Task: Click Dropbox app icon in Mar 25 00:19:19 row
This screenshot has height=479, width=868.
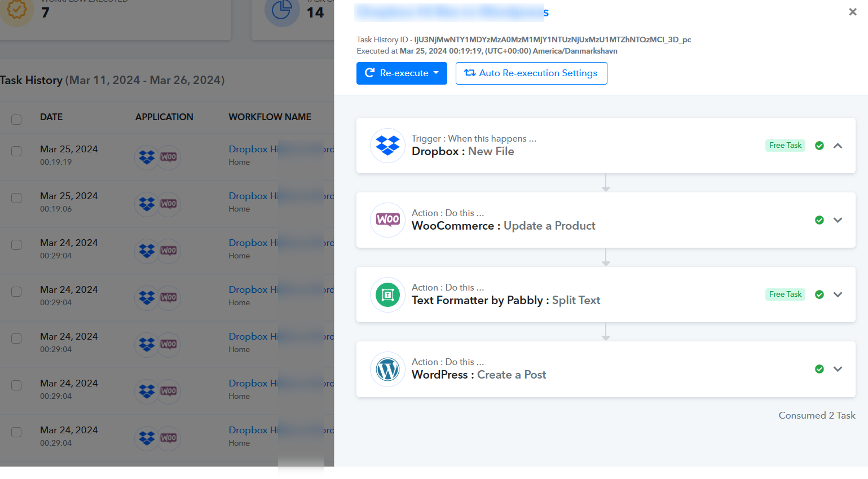Action: coord(147,157)
